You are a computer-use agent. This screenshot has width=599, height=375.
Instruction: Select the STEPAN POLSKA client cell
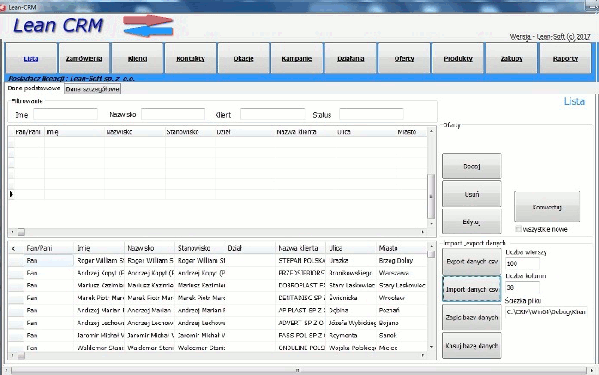(301, 261)
